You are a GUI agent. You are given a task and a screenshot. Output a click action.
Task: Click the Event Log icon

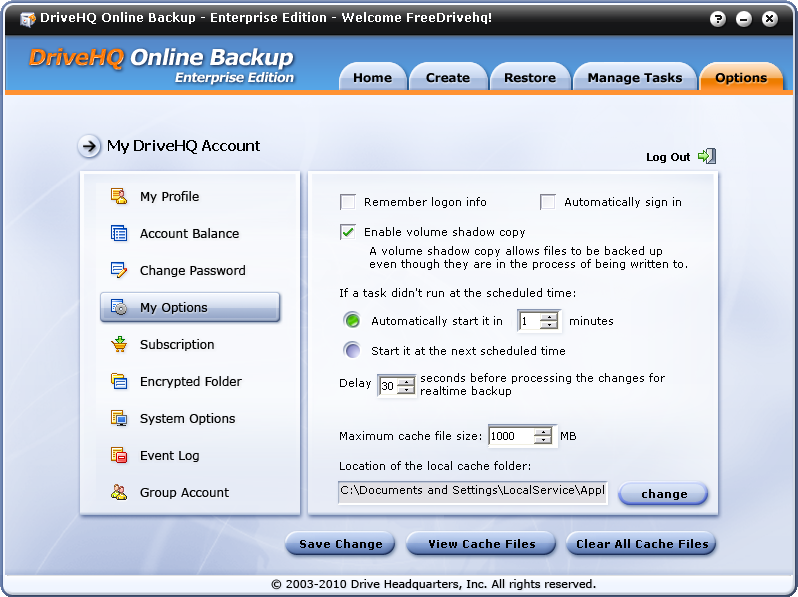(119, 455)
